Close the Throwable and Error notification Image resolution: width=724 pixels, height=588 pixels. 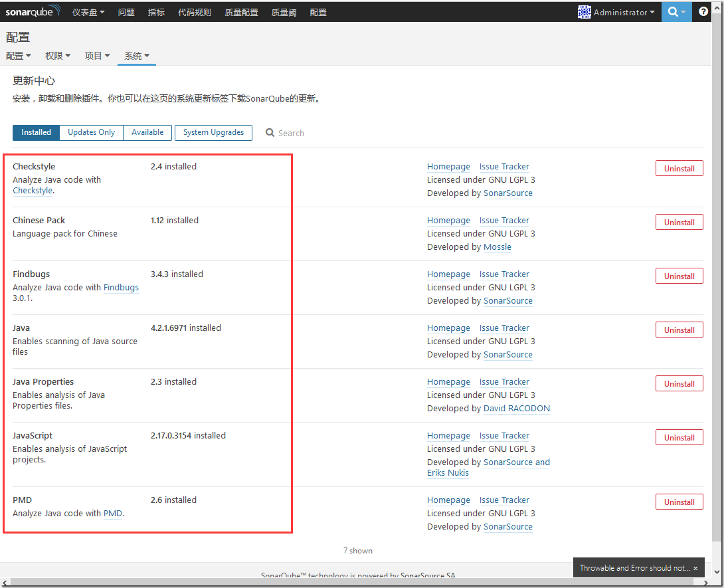[x=695, y=569]
